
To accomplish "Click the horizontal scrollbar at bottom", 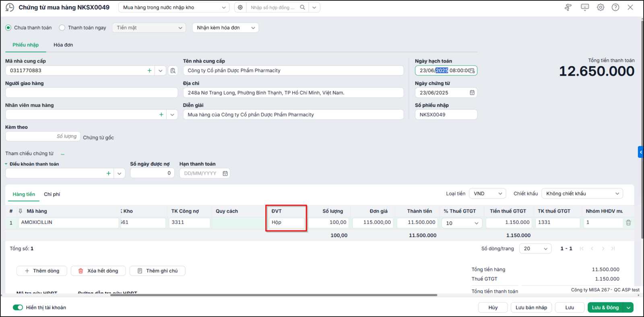I will [274, 295].
